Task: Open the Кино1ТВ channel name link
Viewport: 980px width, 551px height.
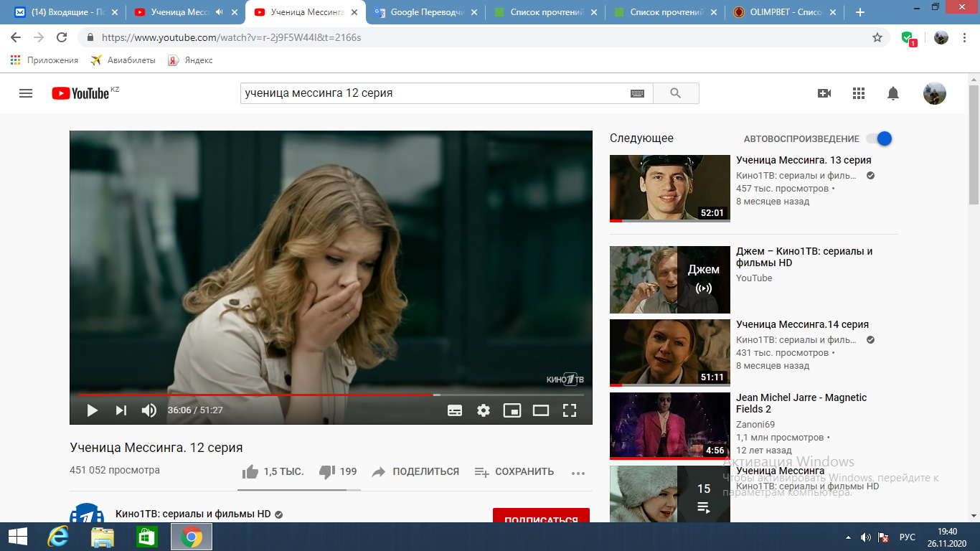Action: point(193,514)
